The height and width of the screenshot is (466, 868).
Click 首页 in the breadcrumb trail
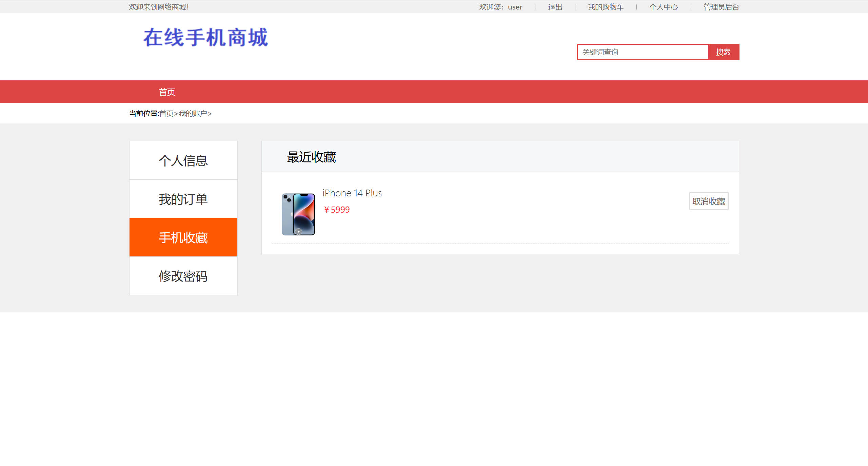pos(167,113)
